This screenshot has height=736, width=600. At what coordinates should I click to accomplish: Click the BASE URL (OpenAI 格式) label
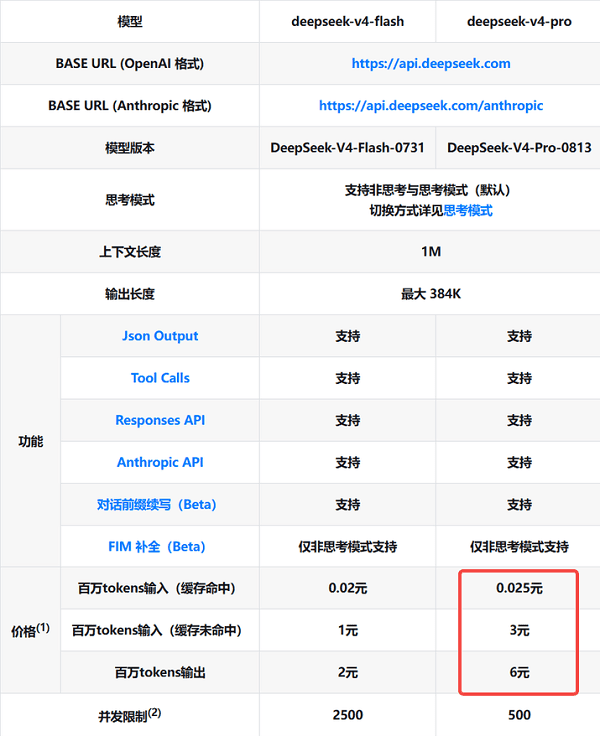pyautogui.click(x=130, y=63)
